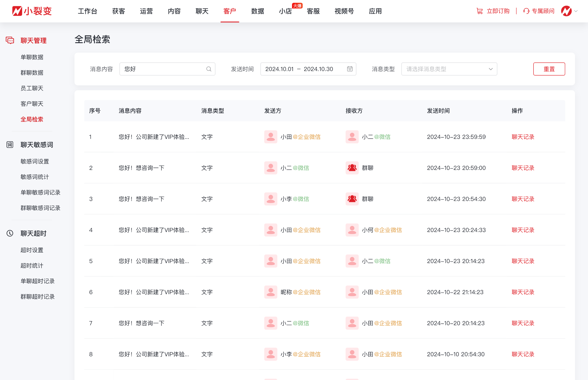The image size is (588, 380).
Task: Click the 发送时间 date range field
Action: 308,69
